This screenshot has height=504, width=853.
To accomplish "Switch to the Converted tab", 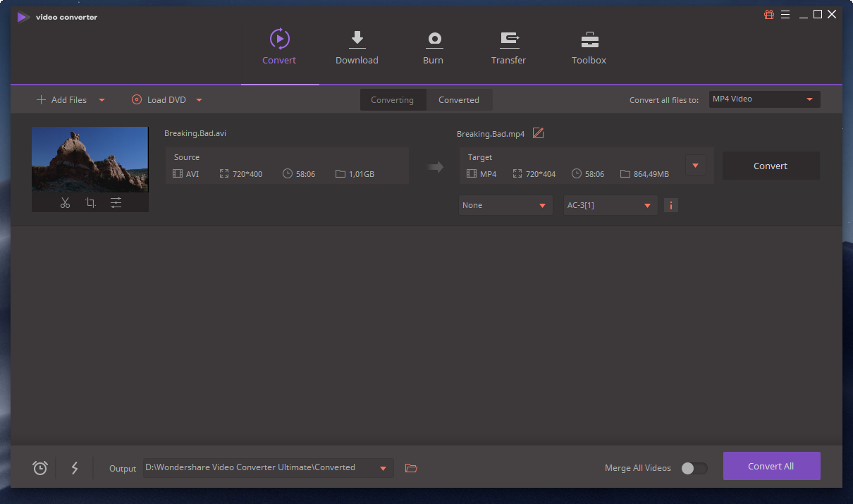I will pos(459,100).
